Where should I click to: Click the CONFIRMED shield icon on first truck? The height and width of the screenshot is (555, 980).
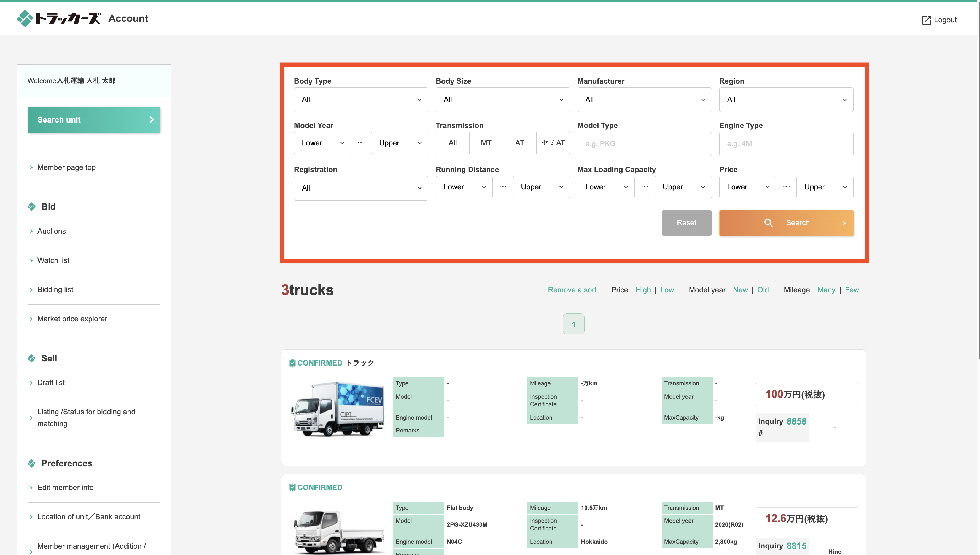[x=292, y=363]
